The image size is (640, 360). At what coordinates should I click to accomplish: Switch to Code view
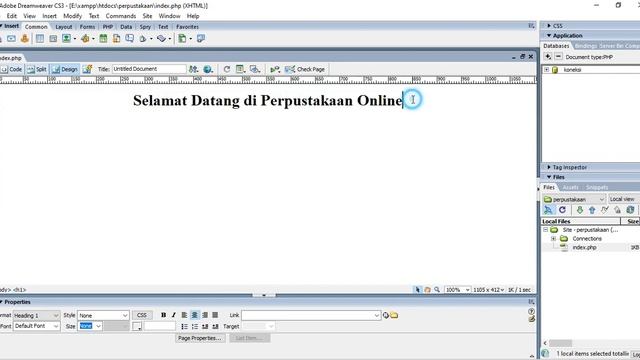click(x=11, y=69)
